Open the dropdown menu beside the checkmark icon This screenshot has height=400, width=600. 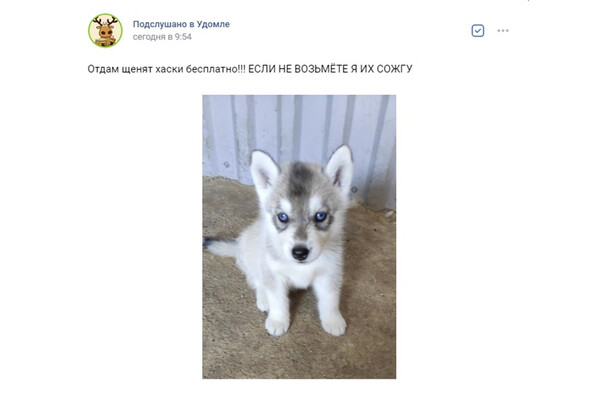point(503,31)
